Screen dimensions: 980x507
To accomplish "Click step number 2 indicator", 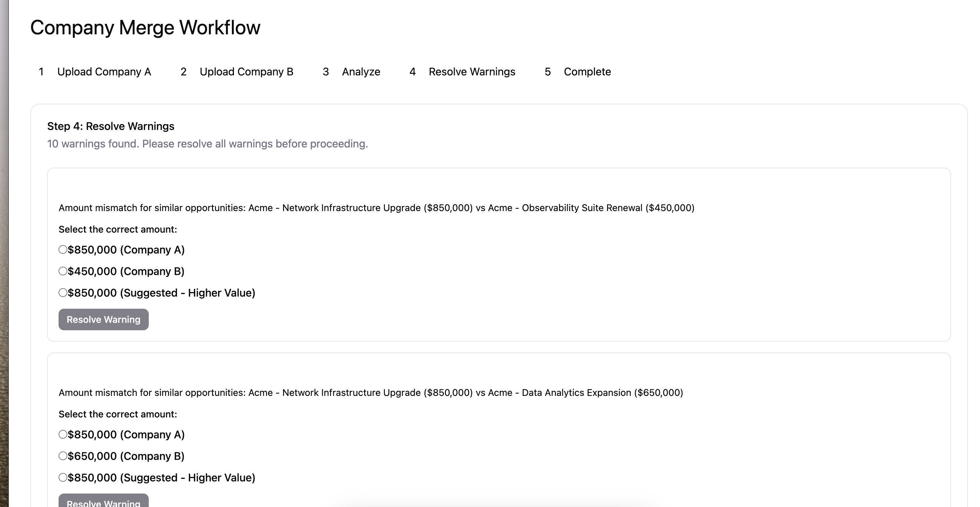I will click(183, 72).
